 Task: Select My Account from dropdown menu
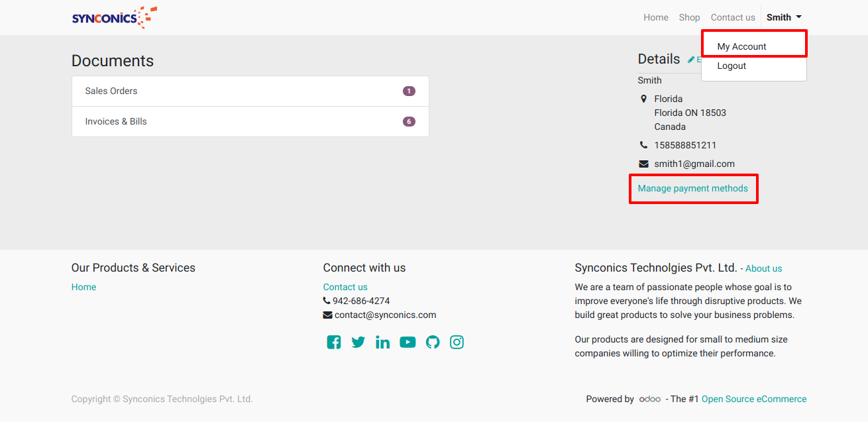(741, 46)
